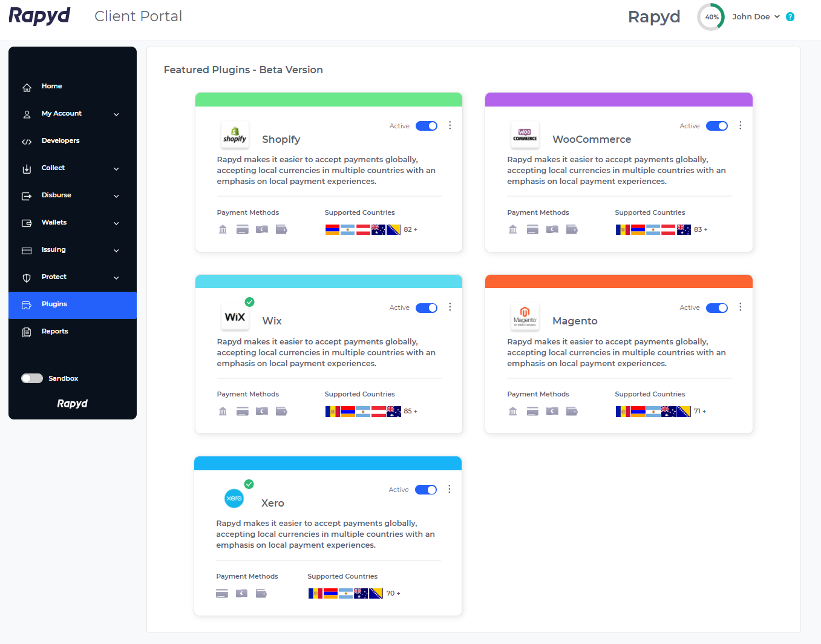
Task: Click the Wix logo icon
Action: point(235,317)
